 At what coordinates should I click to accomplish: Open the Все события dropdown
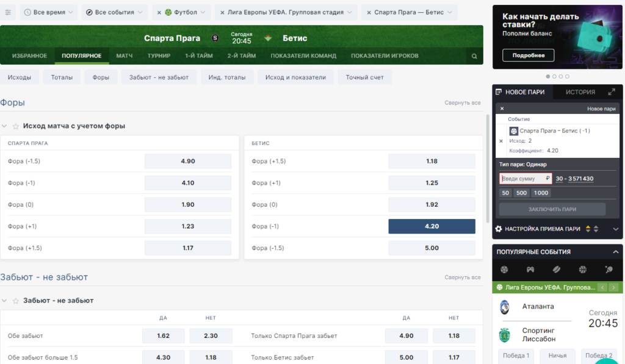114,12
